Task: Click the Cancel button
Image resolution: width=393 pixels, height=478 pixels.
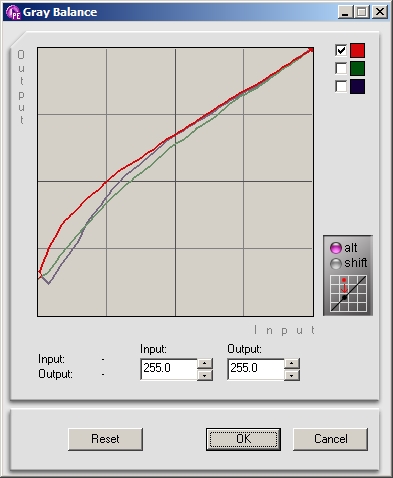Action: pos(331,439)
